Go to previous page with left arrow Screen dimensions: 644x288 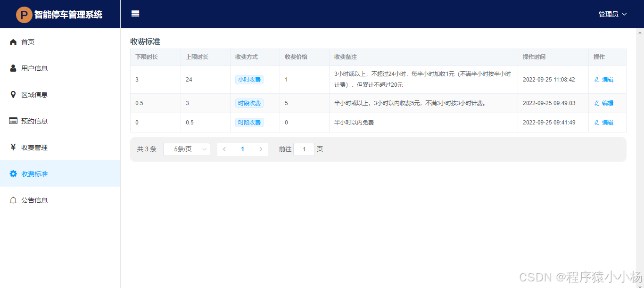[224, 149]
